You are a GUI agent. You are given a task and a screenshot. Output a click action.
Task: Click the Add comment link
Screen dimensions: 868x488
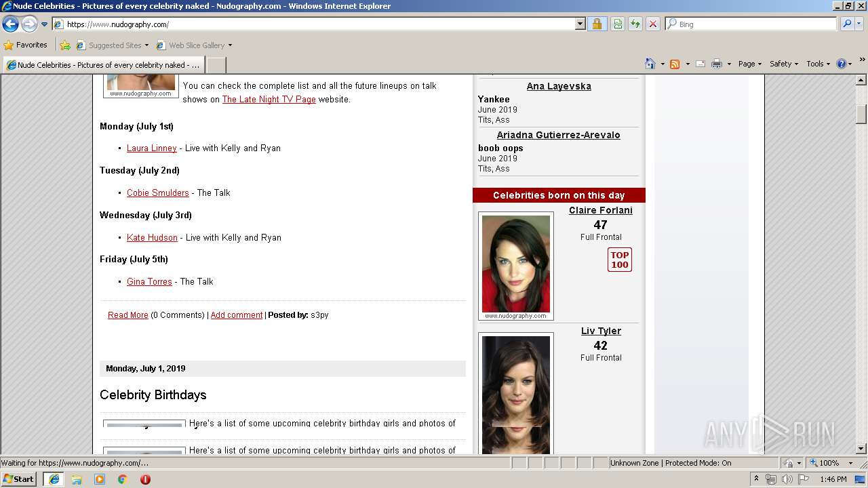pyautogui.click(x=236, y=314)
